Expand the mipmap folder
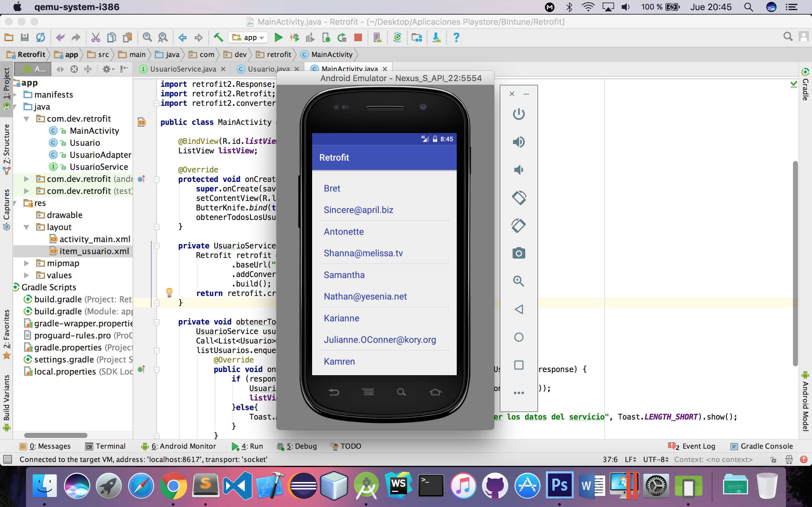This screenshot has height=507, width=812. [27, 263]
